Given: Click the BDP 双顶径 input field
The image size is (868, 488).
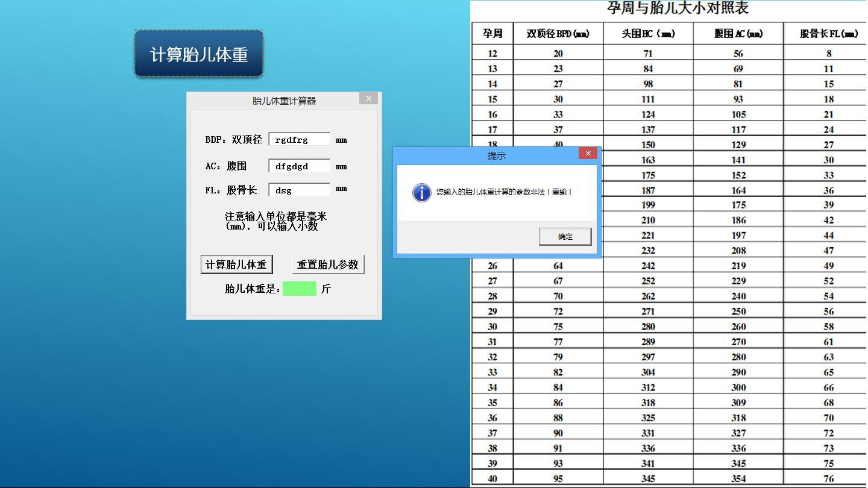Looking at the screenshot, I should click(x=299, y=139).
